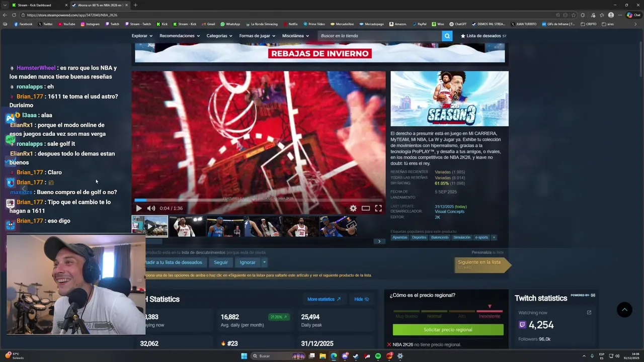
Task: Select the first trailer thumbnail
Action: pyautogui.click(x=150, y=226)
